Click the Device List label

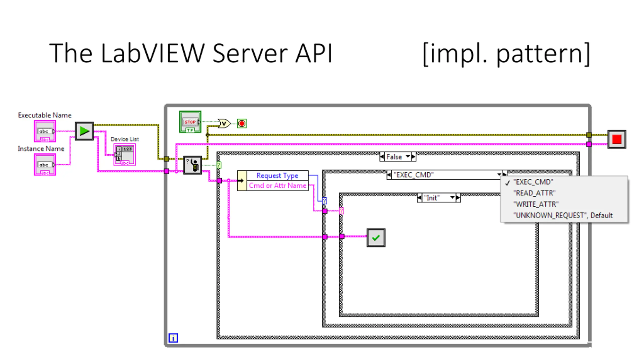click(x=125, y=139)
